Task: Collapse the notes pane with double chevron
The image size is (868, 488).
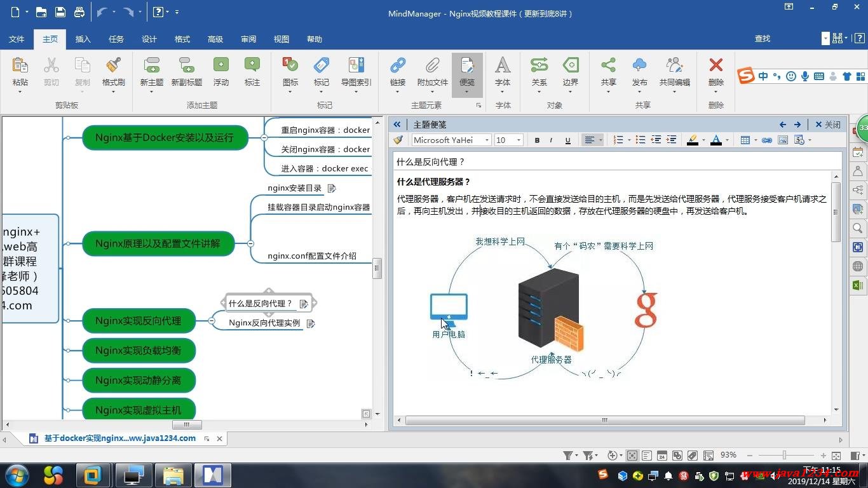Action: pos(397,125)
